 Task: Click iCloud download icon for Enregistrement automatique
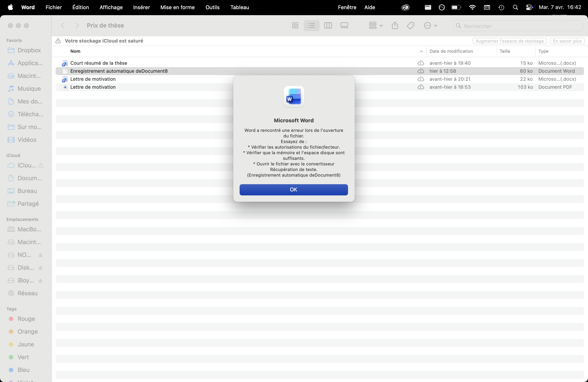[420, 71]
